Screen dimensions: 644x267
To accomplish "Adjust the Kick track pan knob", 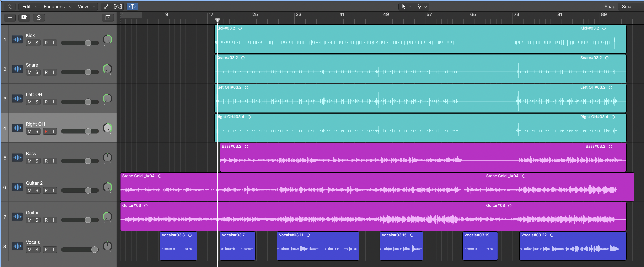I will (x=108, y=40).
